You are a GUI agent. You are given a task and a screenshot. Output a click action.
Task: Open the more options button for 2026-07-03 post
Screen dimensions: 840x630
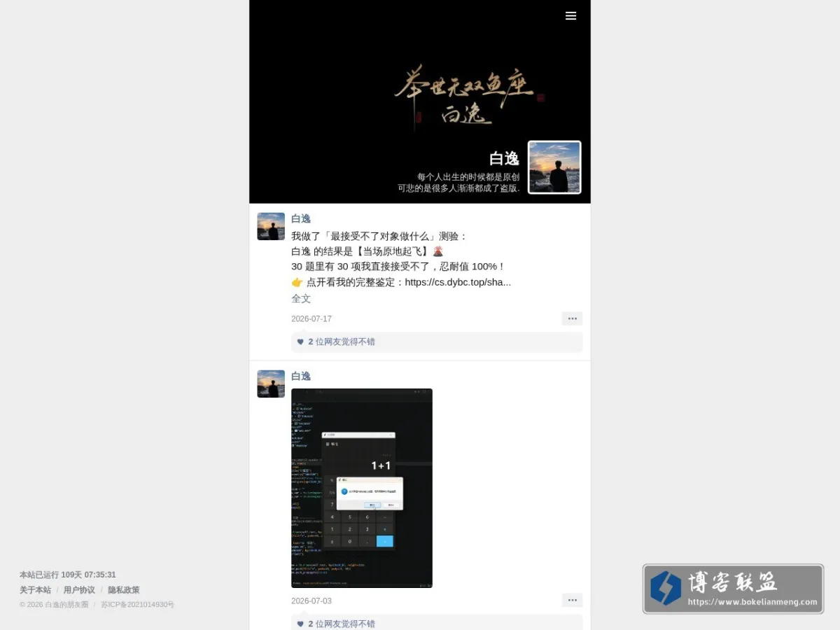click(x=572, y=600)
